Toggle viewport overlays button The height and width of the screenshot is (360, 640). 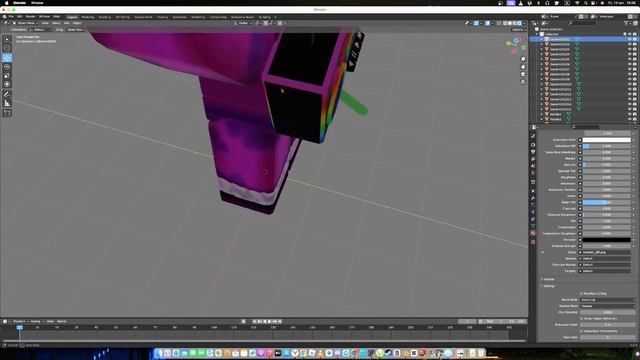[487, 23]
